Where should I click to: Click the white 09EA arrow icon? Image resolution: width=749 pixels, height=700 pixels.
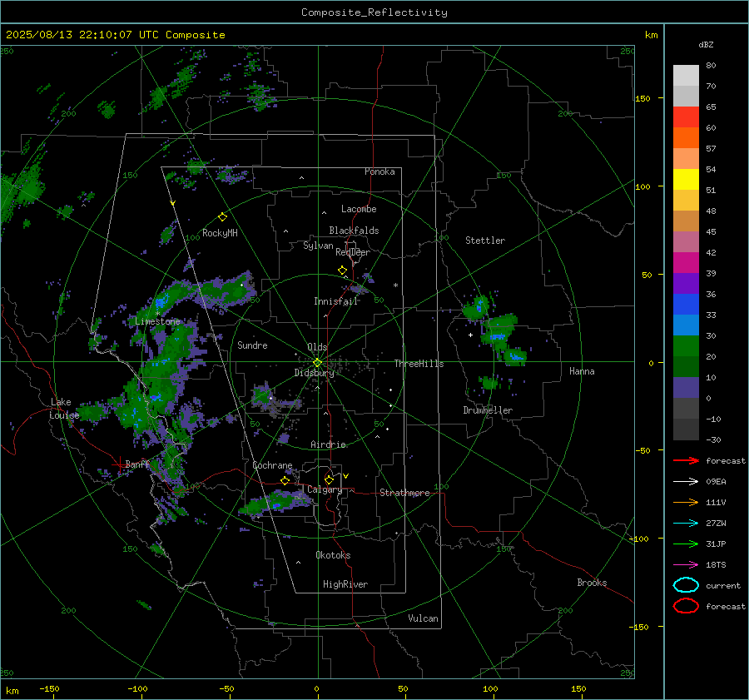coord(686,482)
